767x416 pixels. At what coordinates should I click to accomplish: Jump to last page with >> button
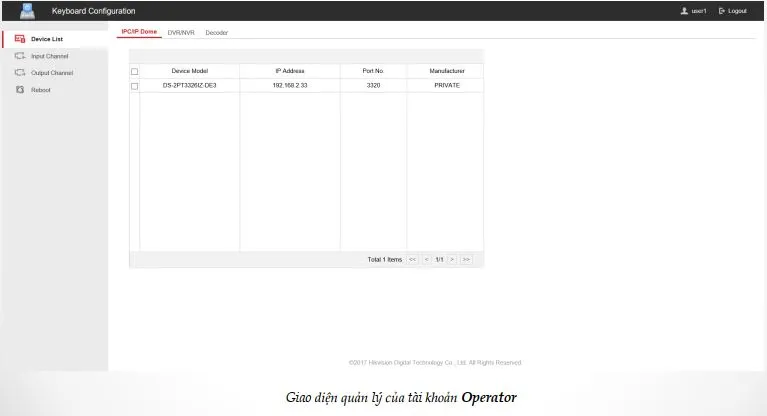[466, 259]
